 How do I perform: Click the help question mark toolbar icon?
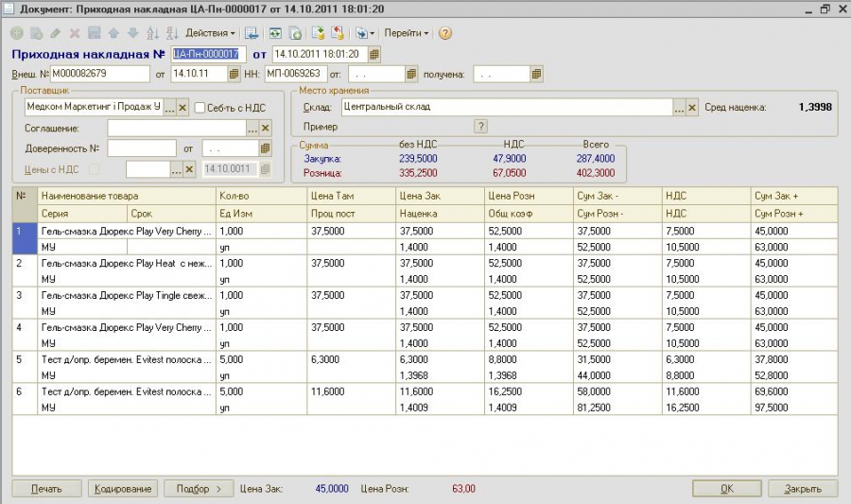445,33
